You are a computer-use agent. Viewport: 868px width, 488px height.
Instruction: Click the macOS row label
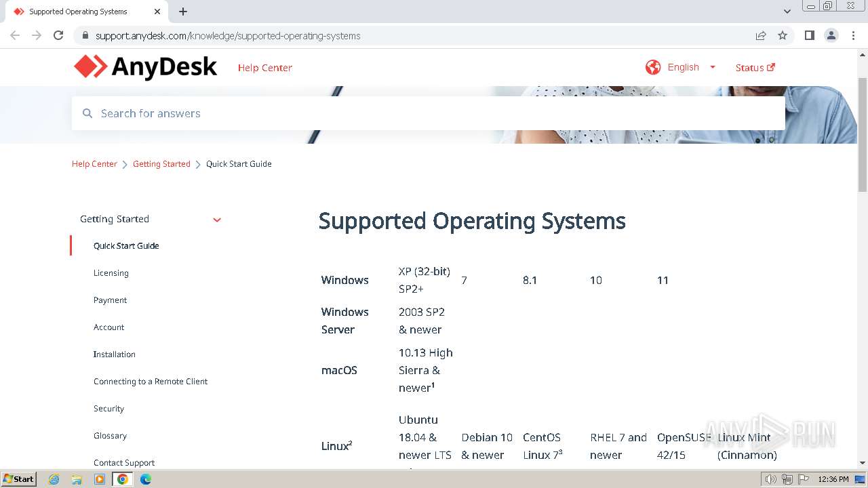click(x=339, y=370)
